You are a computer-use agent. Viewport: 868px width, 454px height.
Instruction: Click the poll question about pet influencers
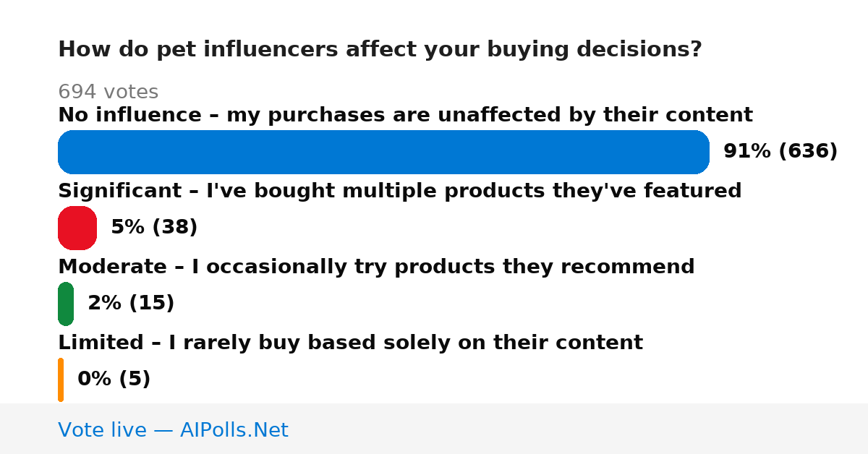[x=380, y=50]
